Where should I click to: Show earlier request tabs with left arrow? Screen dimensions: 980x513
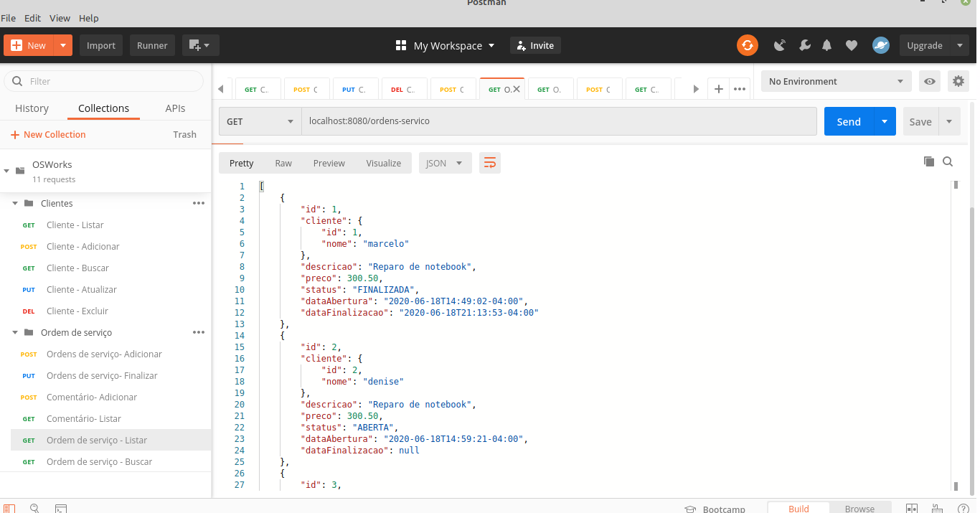[x=221, y=89]
